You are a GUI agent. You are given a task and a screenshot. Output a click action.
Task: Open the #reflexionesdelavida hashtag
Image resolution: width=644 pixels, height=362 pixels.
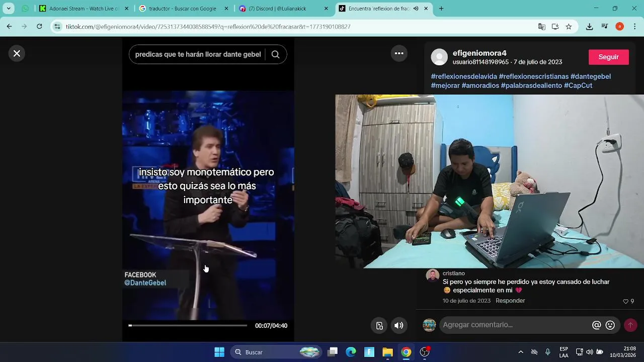click(464, 76)
